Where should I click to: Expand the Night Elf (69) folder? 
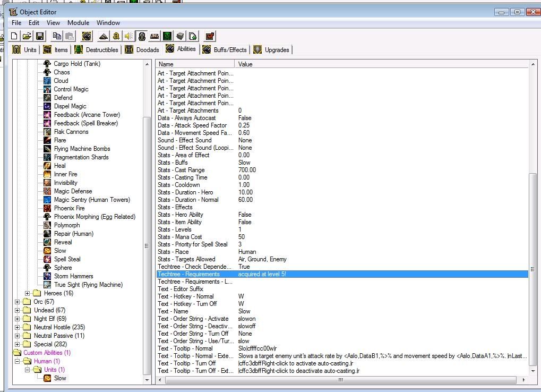(17, 319)
